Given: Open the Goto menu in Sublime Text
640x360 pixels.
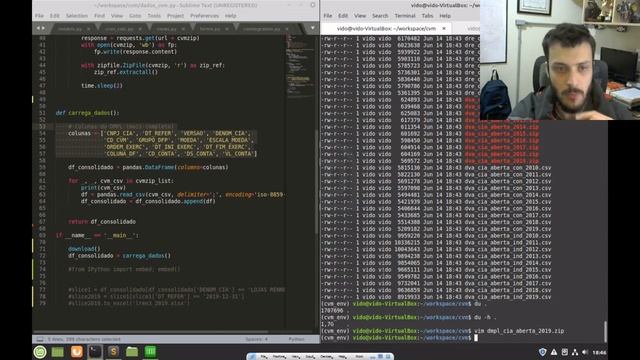Looking at the screenshot, I should pos(135,16).
